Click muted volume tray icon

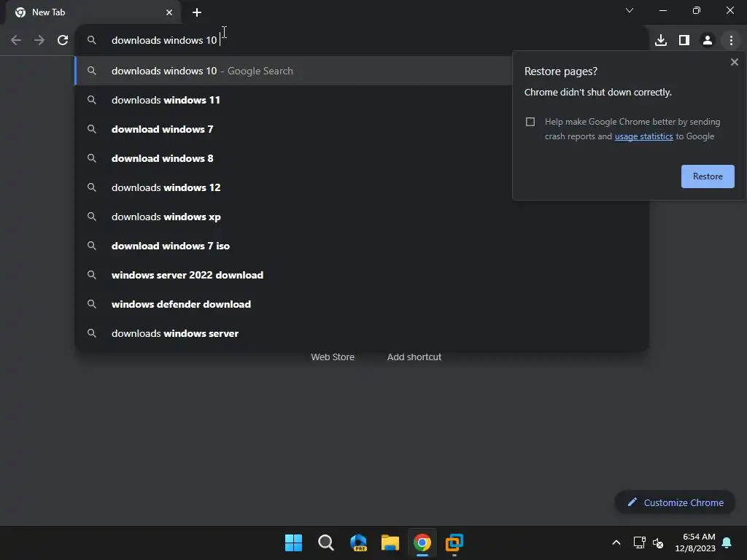tap(658, 542)
